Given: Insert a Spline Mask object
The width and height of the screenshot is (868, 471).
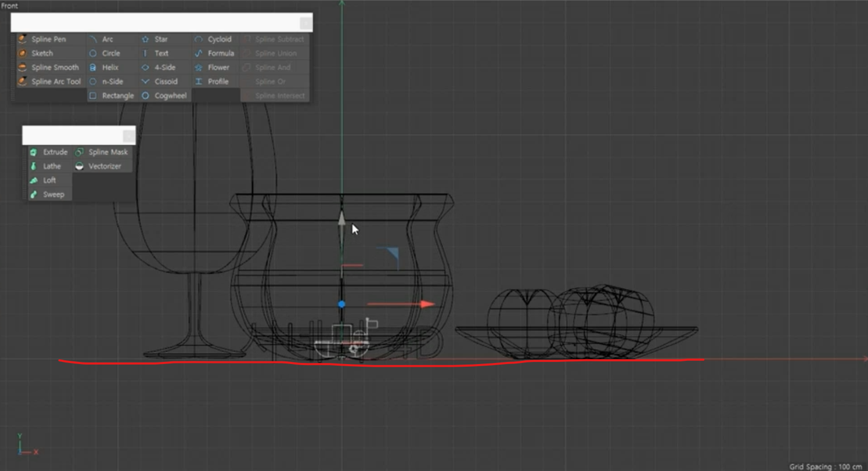Looking at the screenshot, I should [102, 152].
